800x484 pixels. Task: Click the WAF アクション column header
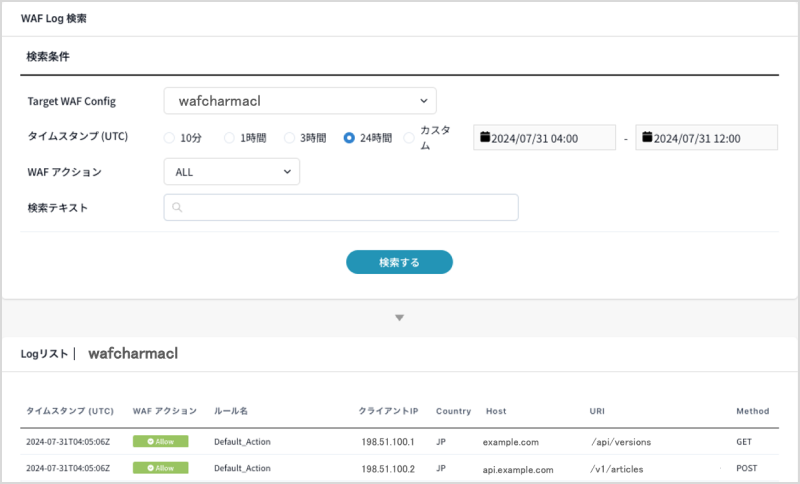[x=164, y=411]
